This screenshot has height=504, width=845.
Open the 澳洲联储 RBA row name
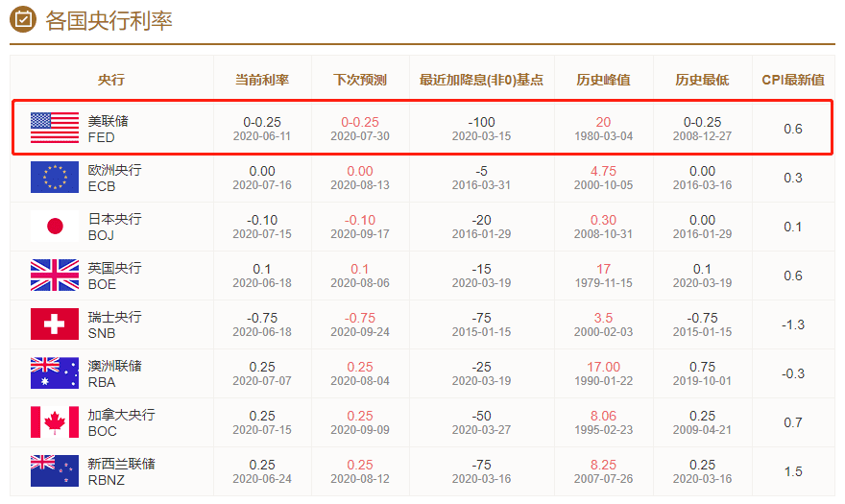[x=115, y=374]
